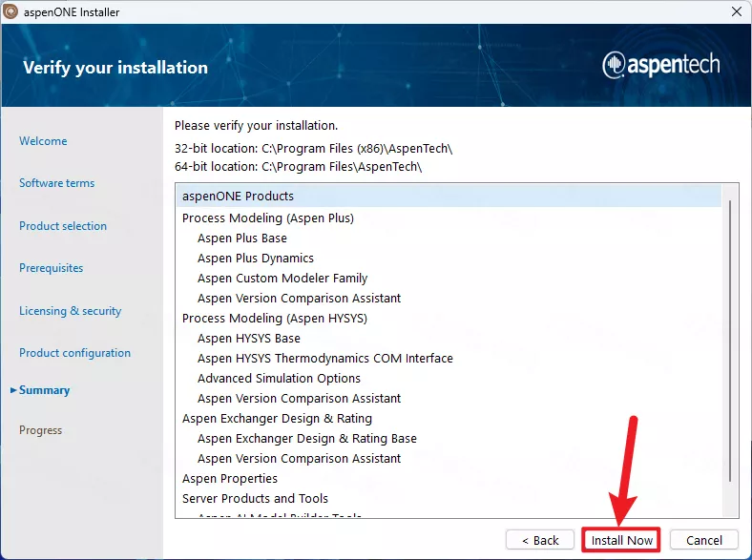The image size is (752, 560).
Task: Open the Software terms step
Action: click(56, 183)
